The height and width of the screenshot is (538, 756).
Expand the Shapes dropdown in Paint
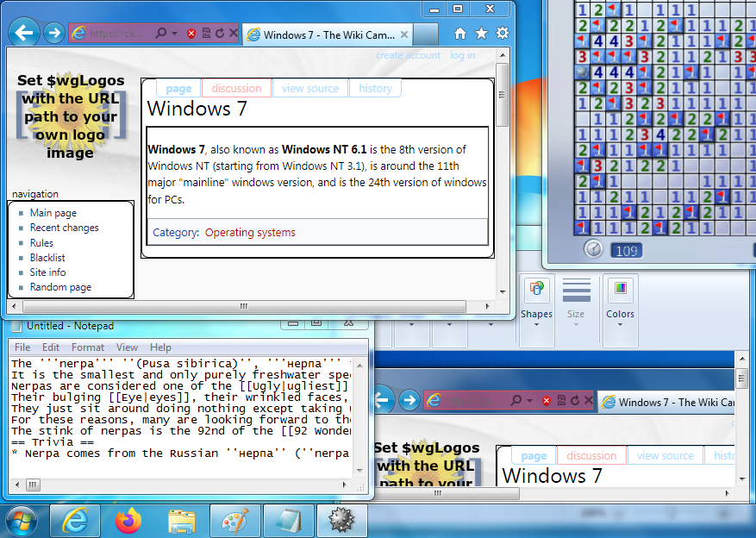pos(536,325)
